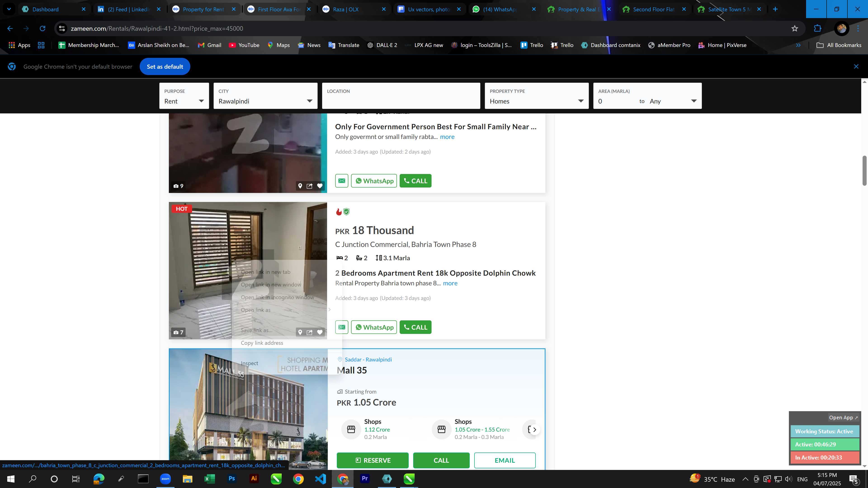Screen dimensions: 868x488
Task: Show hidden system tray icons
Action: click(745, 479)
